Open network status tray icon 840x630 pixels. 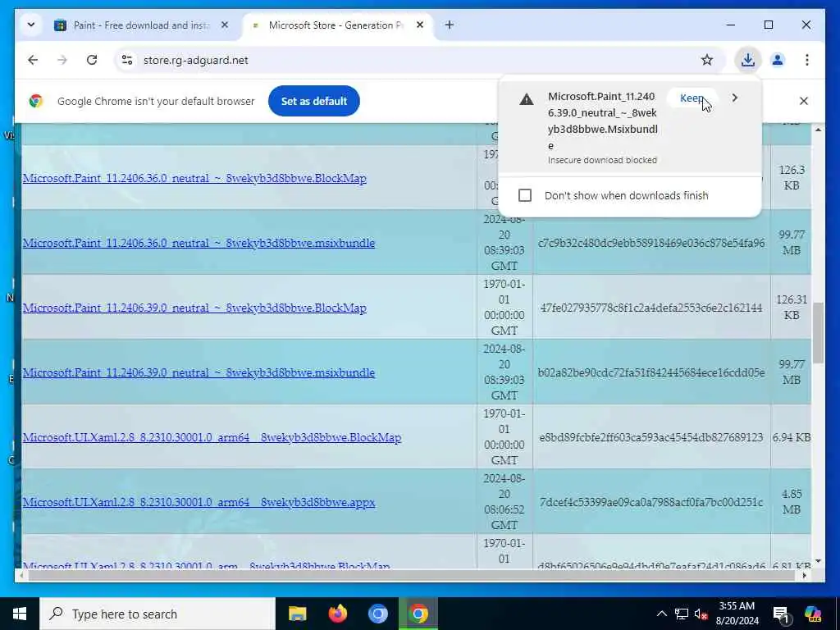(682, 614)
